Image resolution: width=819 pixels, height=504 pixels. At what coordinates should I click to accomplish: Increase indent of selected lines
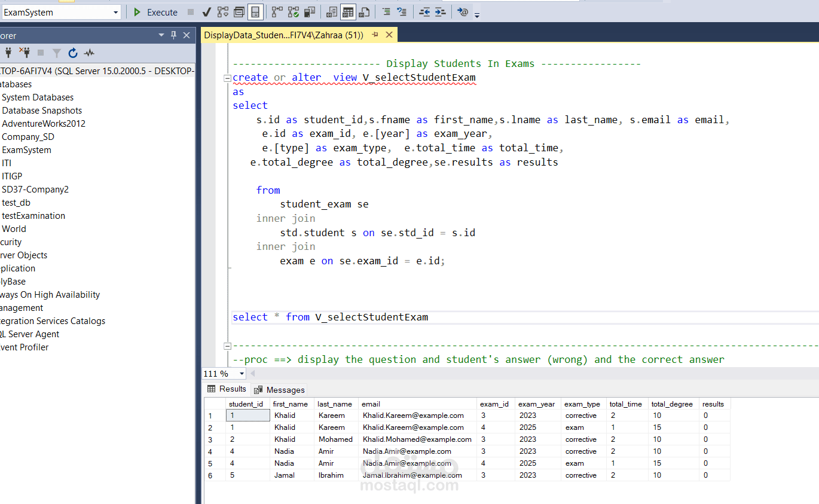click(x=440, y=12)
